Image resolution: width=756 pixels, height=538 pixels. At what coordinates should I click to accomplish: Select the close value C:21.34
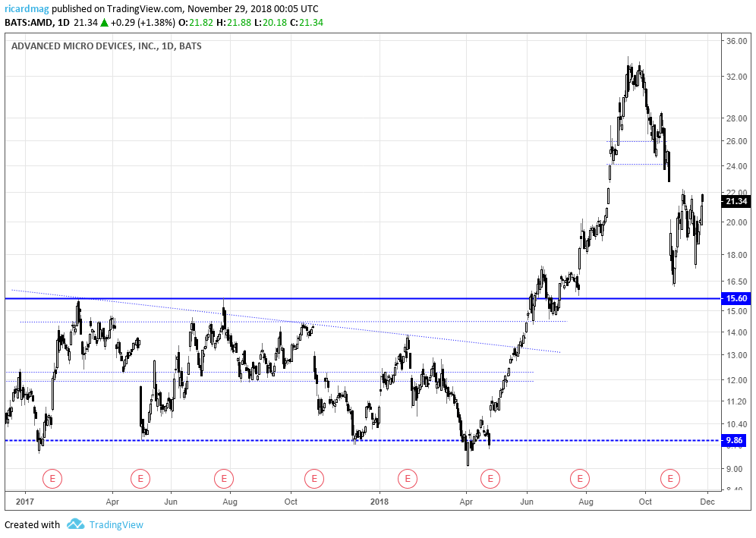(307, 23)
